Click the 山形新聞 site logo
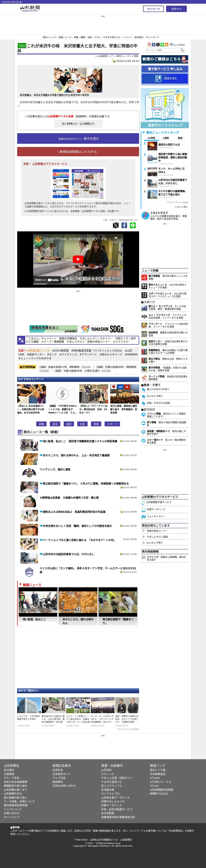Screen dimensions: 206x868 tap(30, 9)
